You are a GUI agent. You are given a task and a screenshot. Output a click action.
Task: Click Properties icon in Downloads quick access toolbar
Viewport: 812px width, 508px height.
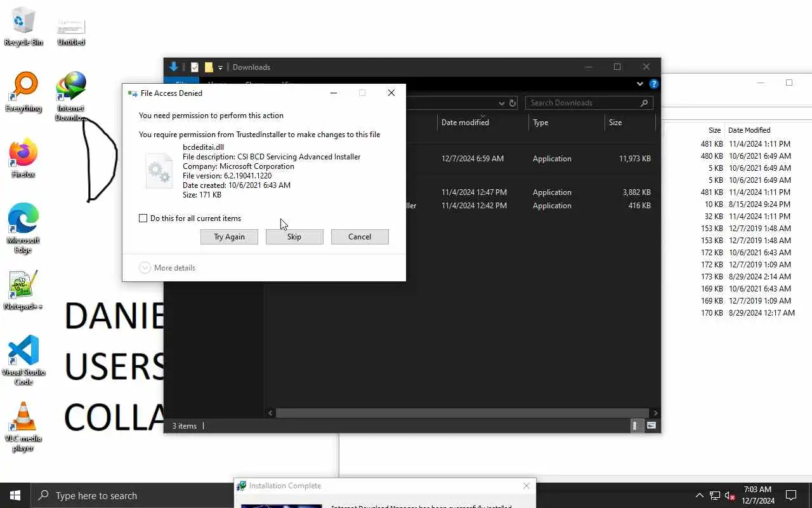pyautogui.click(x=195, y=67)
